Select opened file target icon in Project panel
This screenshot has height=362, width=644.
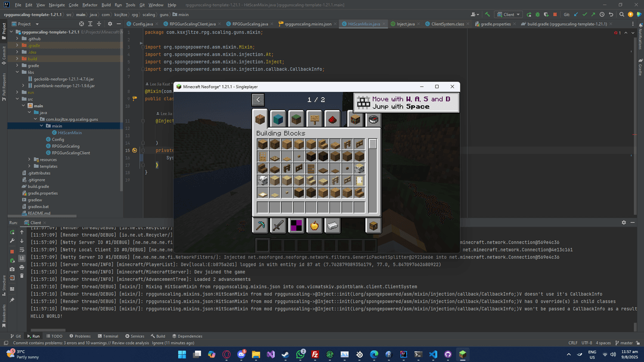[81, 24]
